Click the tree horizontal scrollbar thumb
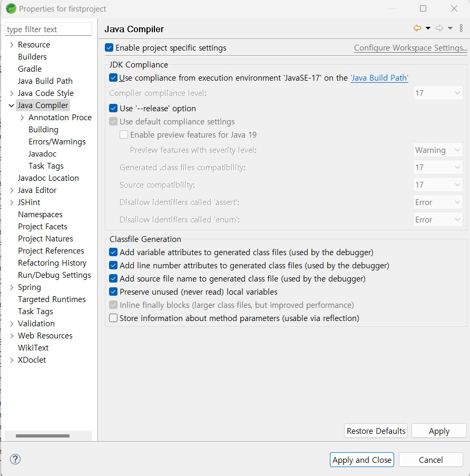 [x=43, y=435]
